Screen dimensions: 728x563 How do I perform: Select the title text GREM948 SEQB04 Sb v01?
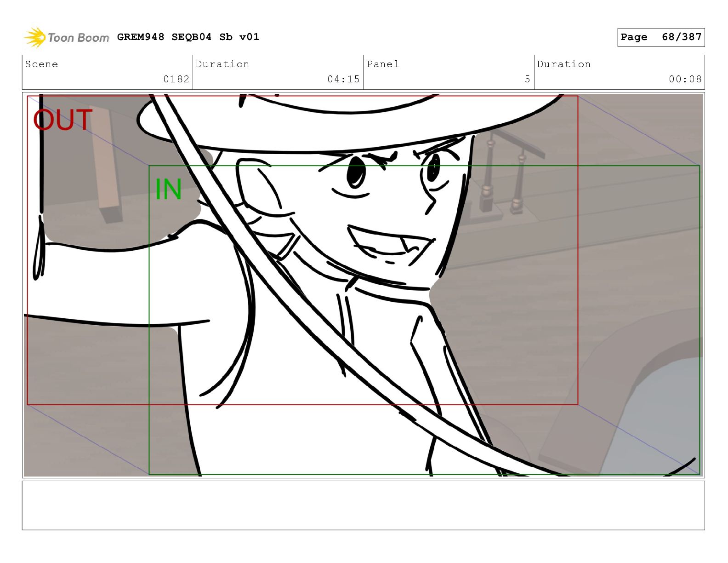coord(188,37)
